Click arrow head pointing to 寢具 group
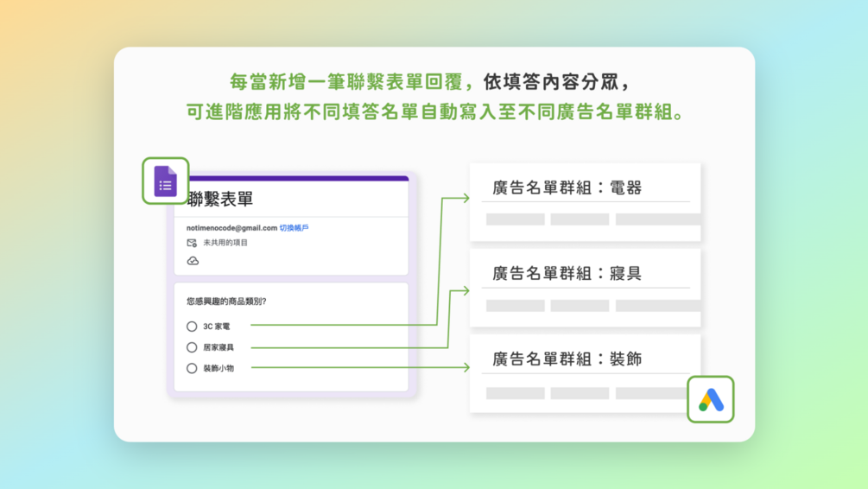This screenshot has width=868, height=489. coord(466,290)
